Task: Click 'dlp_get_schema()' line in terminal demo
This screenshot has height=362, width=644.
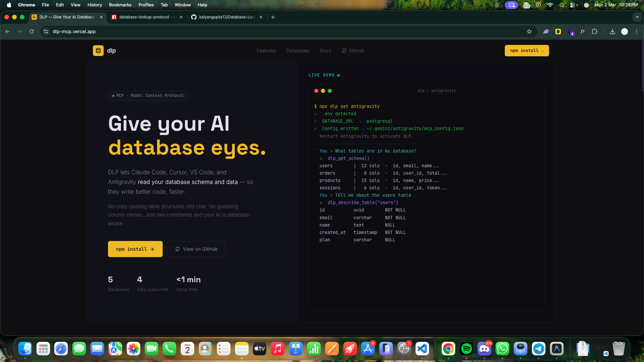Action: (x=348, y=159)
